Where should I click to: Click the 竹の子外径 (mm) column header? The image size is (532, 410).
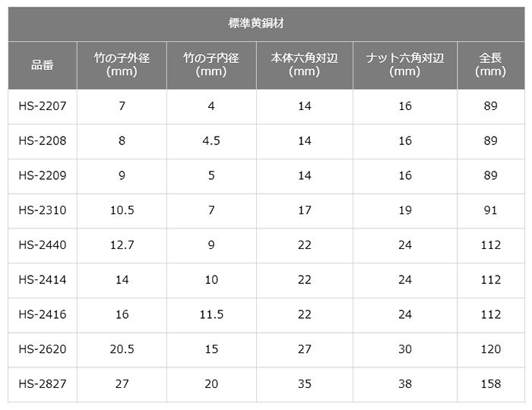click(122, 65)
